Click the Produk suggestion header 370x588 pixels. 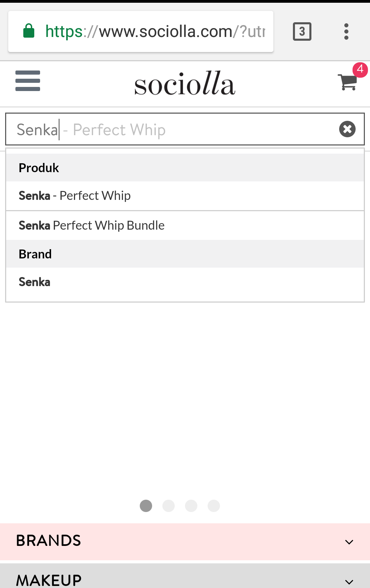click(39, 168)
